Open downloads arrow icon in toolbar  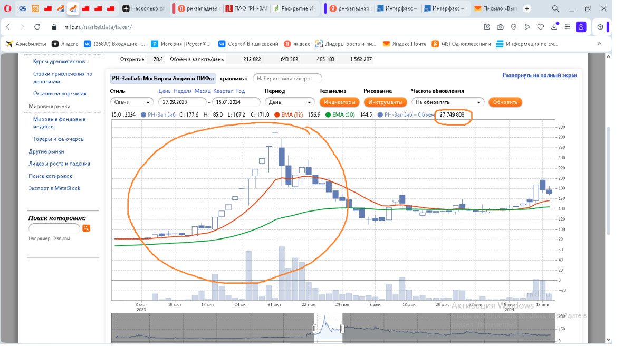[x=554, y=26]
